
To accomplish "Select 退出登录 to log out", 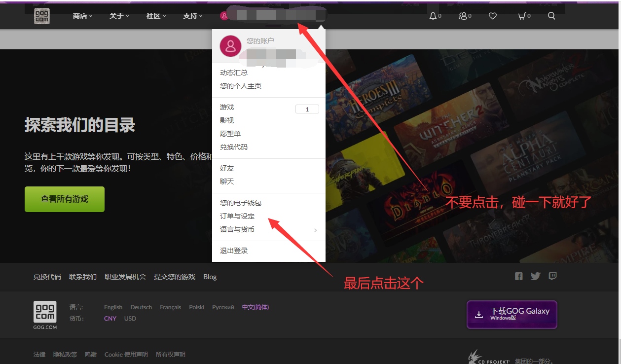I will (x=234, y=251).
